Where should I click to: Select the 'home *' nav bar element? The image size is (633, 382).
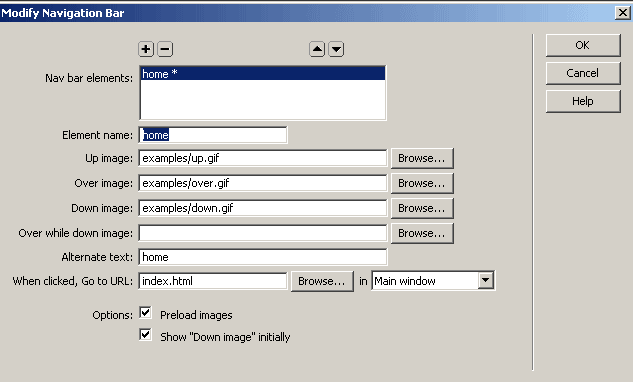(262, 73)
